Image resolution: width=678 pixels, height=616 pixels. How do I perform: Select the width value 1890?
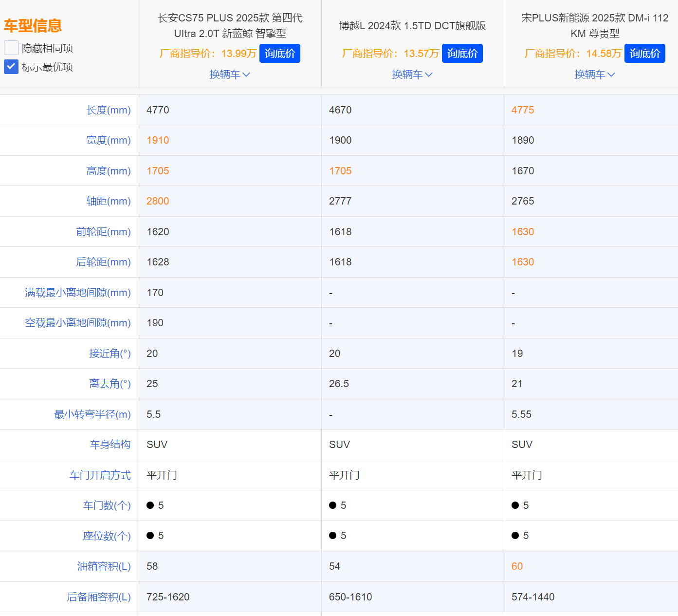click(x=523, y=140)
